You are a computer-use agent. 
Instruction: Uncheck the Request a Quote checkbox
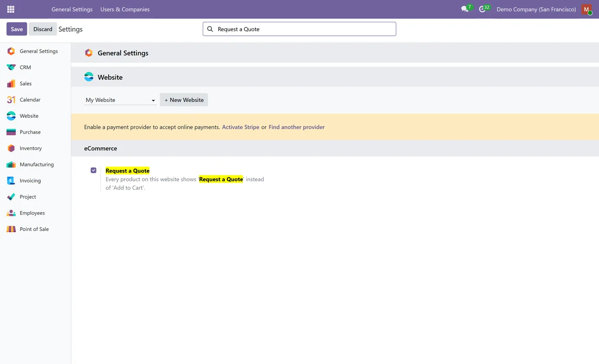click(93, 170)
